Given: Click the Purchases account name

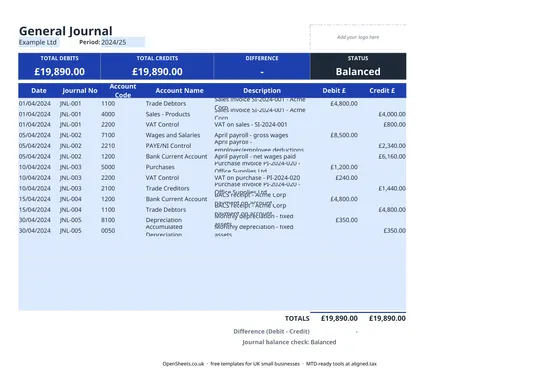Looking at the screenshot, I should pos(160,167).
